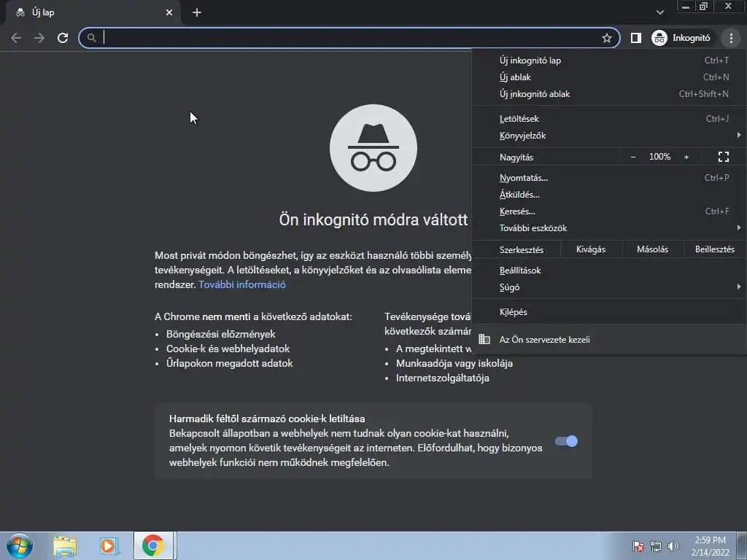This screenshot has height=560, width=747.
Task: Open Beállítások from the menu
Action: coord(609,271)
